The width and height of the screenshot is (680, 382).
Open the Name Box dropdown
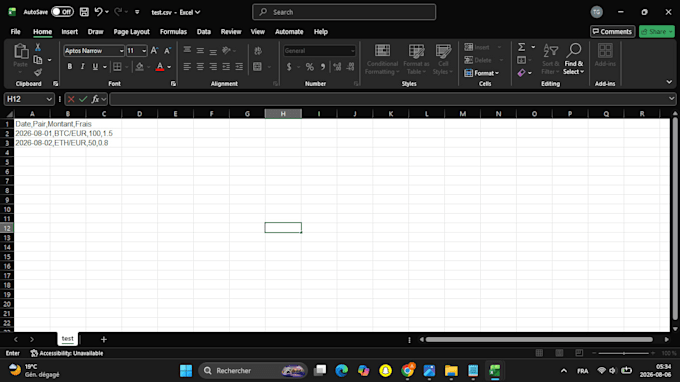[x=49, y=99]
